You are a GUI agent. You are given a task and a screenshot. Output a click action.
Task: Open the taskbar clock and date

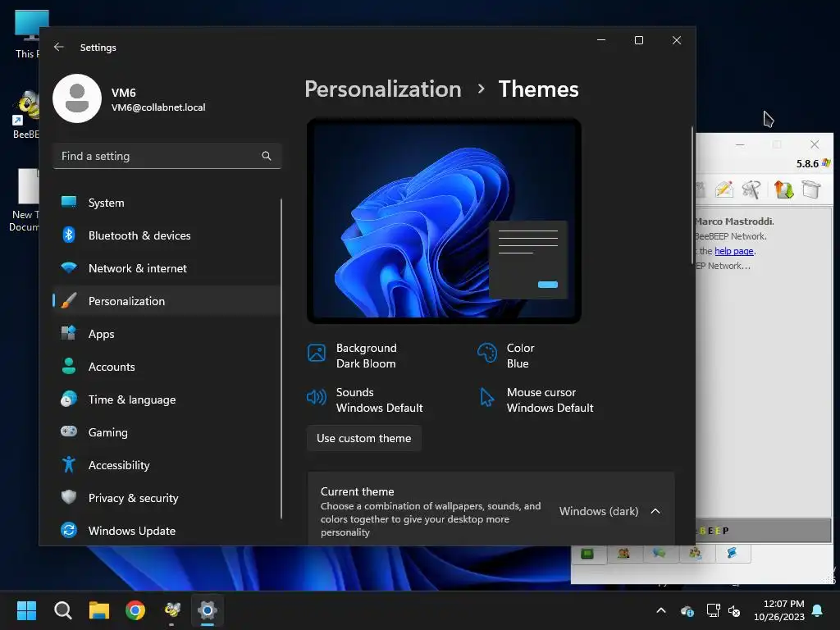click(x=779, y=610)
